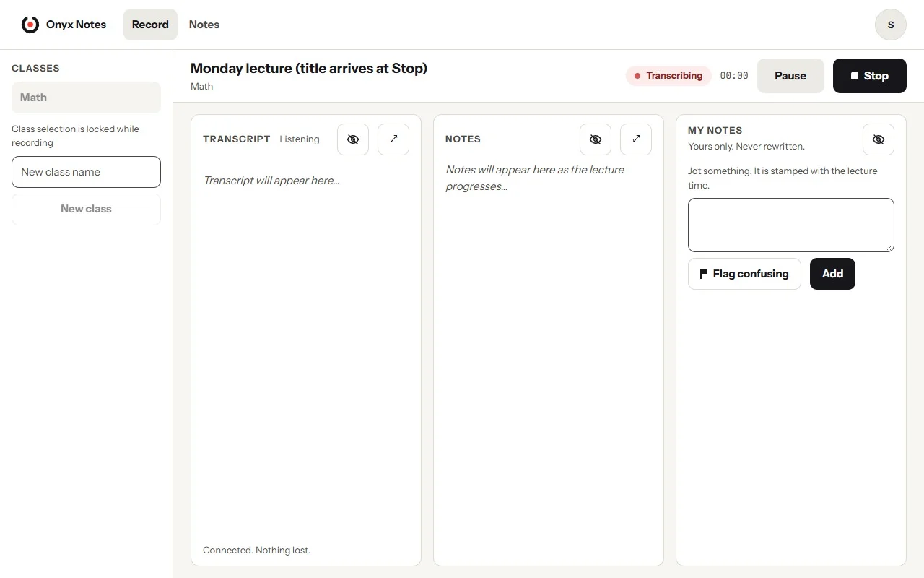Open the user avatar S menu
The image size is (924, 578).
(x=891, y=25)
